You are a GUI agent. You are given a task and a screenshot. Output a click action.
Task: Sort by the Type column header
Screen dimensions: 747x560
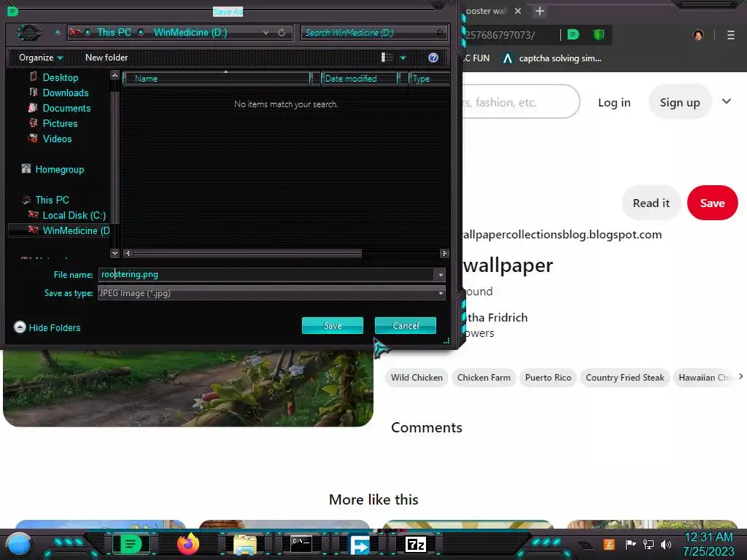pos(429,79)
